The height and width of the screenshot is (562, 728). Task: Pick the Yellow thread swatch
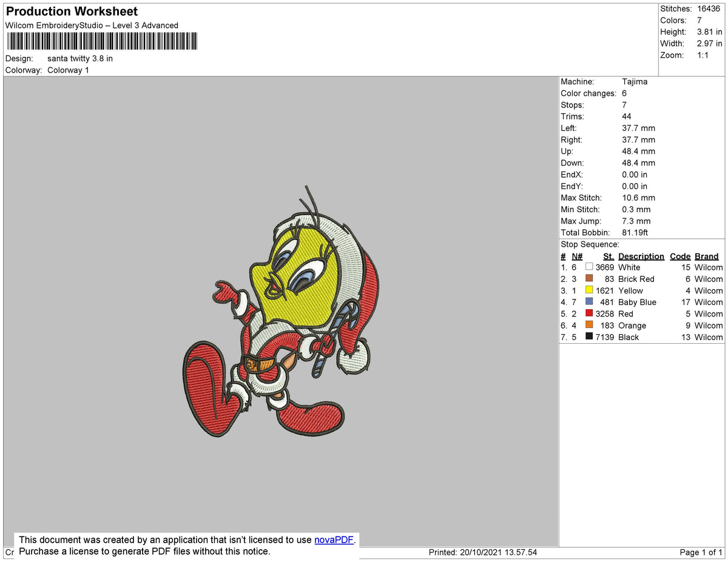point(589,290)
